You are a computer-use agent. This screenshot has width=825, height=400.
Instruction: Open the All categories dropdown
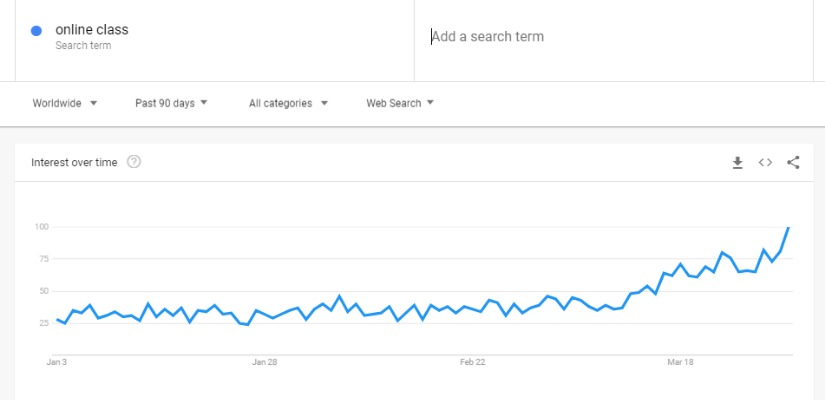(288, 103)
